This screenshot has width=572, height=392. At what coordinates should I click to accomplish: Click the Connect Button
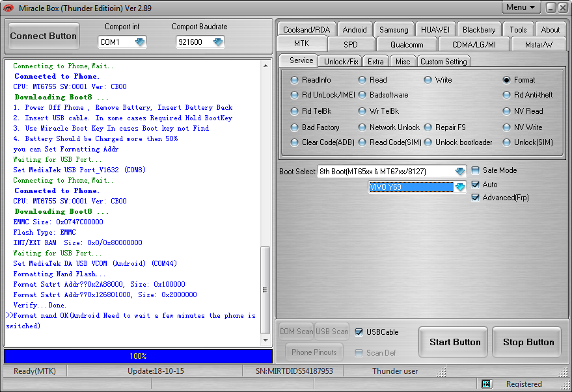pyautogui.click(x=44, y=36)
